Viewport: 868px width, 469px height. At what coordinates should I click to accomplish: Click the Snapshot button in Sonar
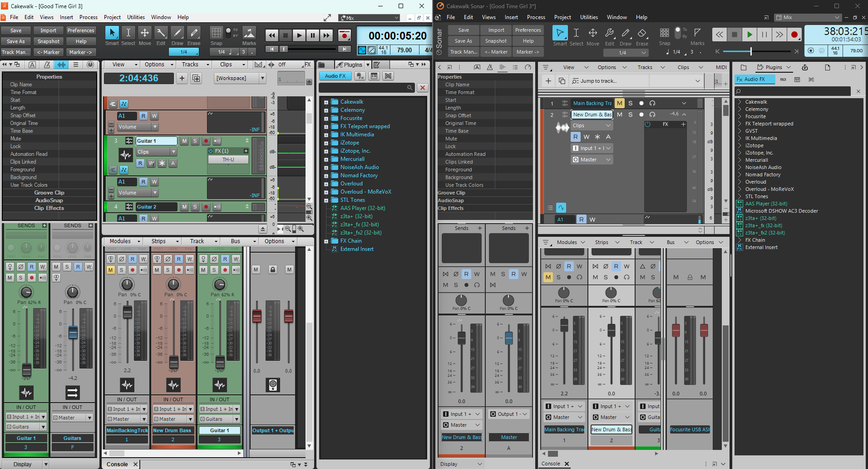[496, 41]
